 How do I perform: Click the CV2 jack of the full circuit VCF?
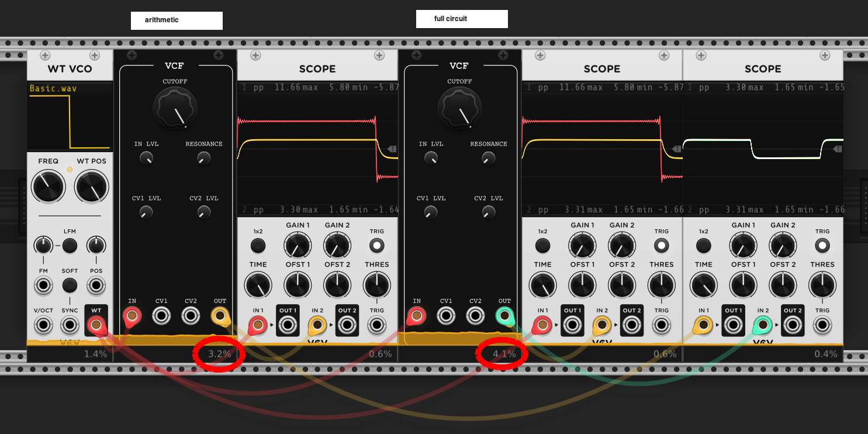click(x=475, y=316)
